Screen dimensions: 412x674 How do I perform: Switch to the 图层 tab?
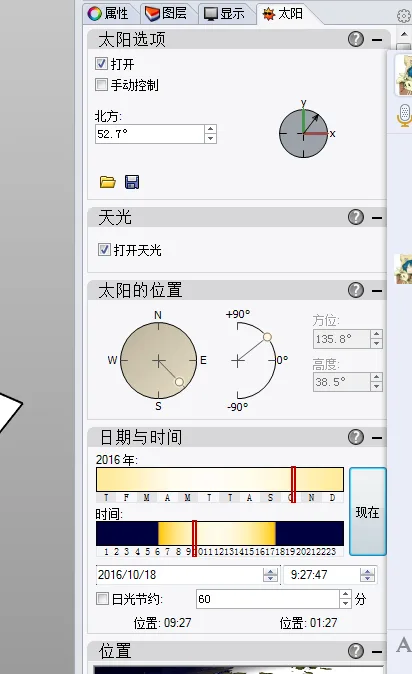pos(166,14)
